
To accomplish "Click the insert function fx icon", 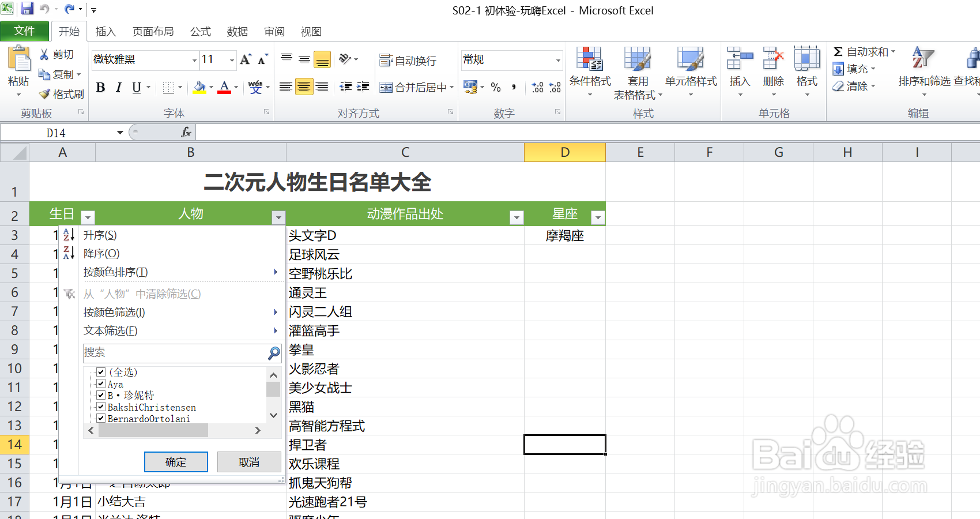I will tap(186, 132).
